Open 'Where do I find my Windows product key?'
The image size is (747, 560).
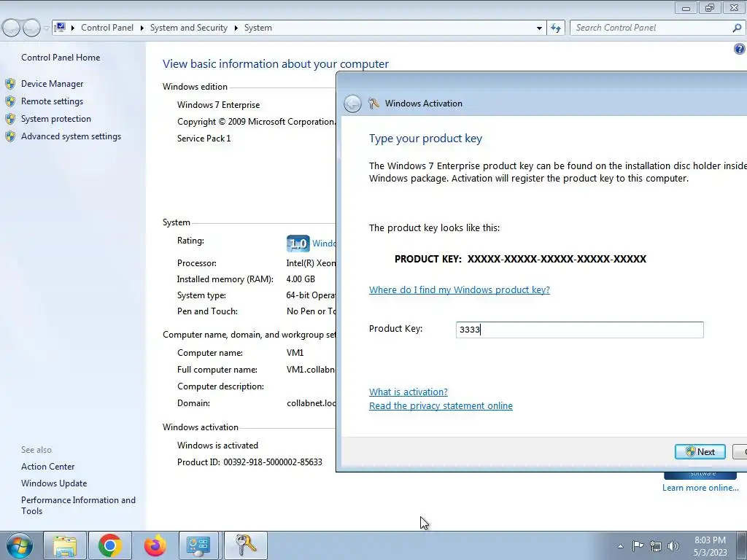point(460,289)
